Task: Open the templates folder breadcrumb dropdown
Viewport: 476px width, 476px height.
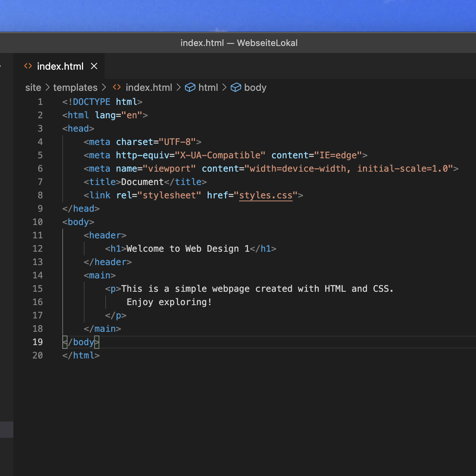Action: [75, 87]
